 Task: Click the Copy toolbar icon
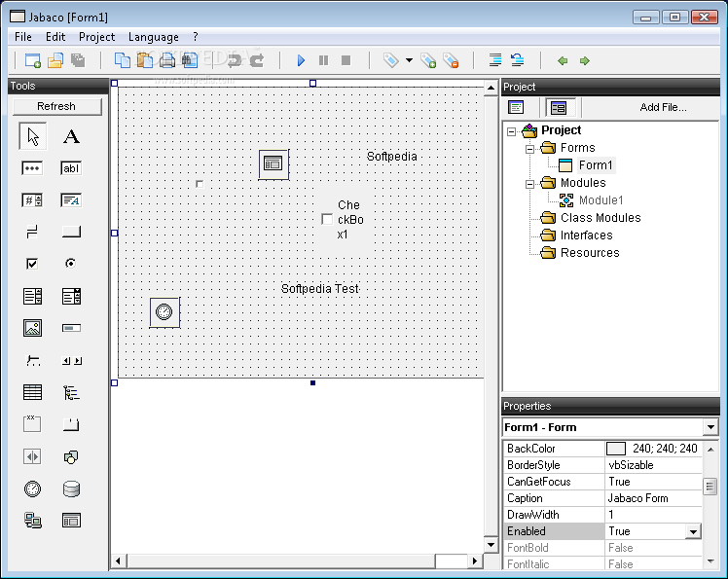122,60
